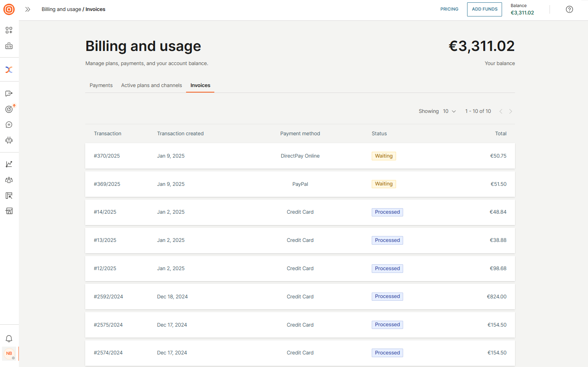The height and width of the screenshot is (367, 588).
Task: Click Waiting status badge for DirectPay Online
Action: (x=383, y=156)
